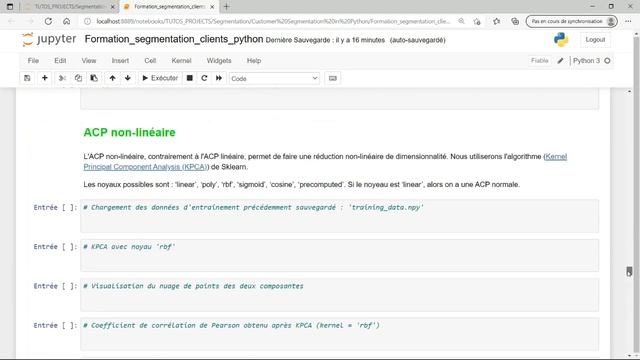
Task: Insert a new cell below with plus icon
Action: click(44, 78)
